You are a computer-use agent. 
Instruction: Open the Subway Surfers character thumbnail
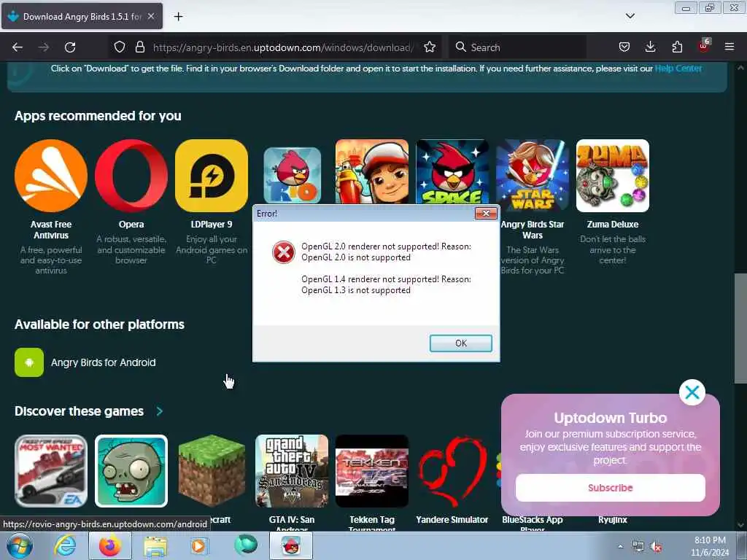pyautogui.click(x=372, y=172)
